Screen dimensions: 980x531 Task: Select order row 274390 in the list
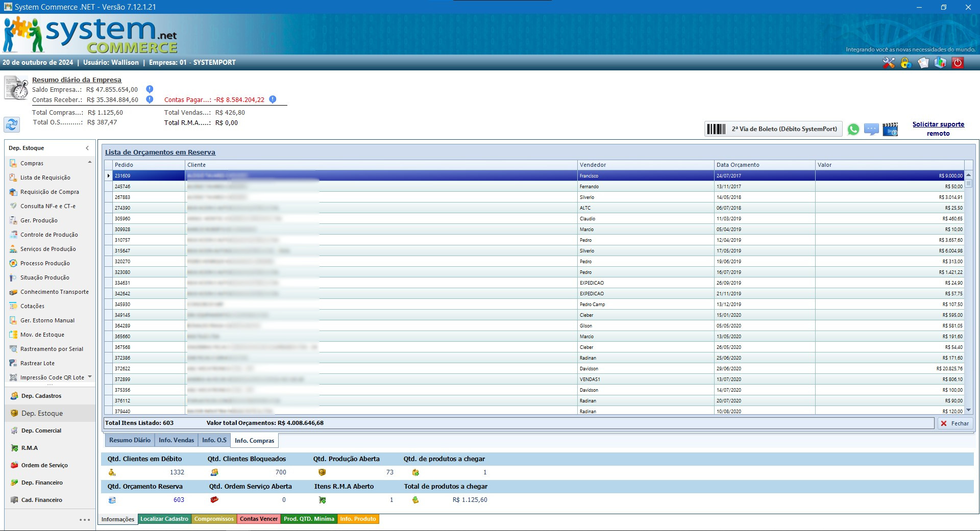122,208
